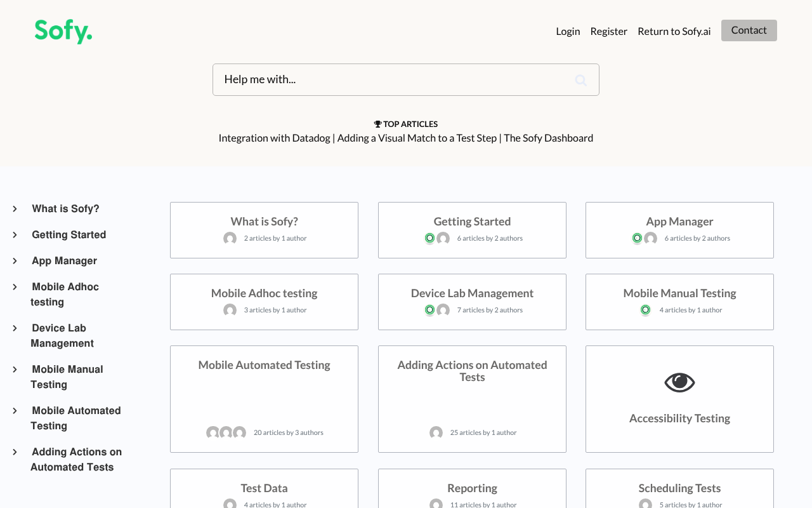This screenshot has width=812, height=508.
Task: Click green author avatar on App Manager card
Action: click(x=637, y=238)
